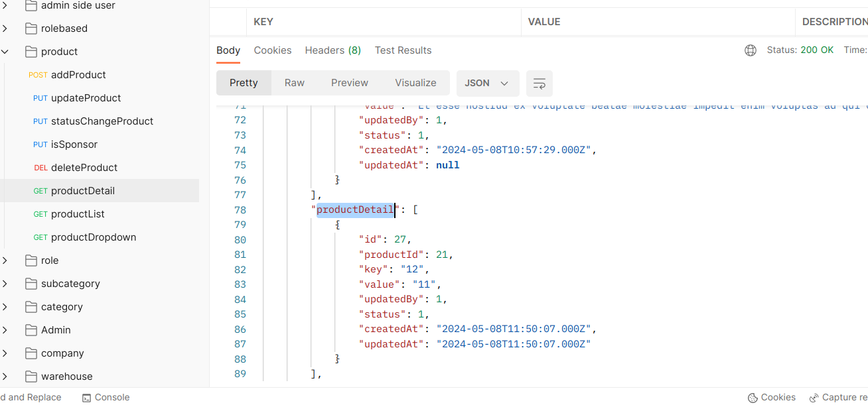
Task: Expand the role folder chevron
Action: [5, 261]
